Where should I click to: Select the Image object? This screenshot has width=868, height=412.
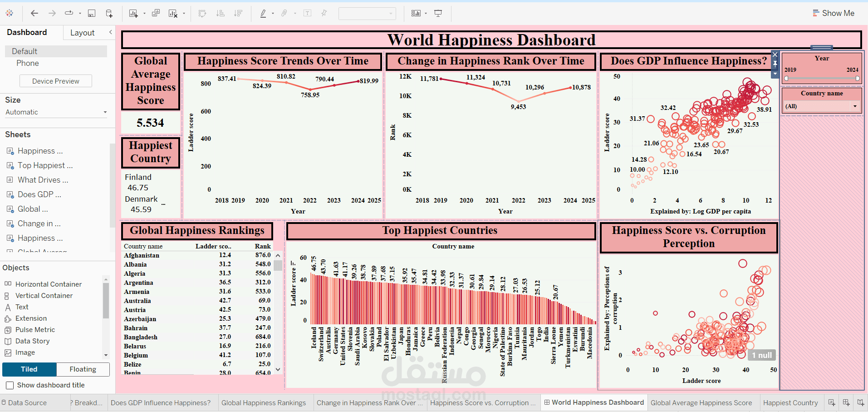click(25, 352)
